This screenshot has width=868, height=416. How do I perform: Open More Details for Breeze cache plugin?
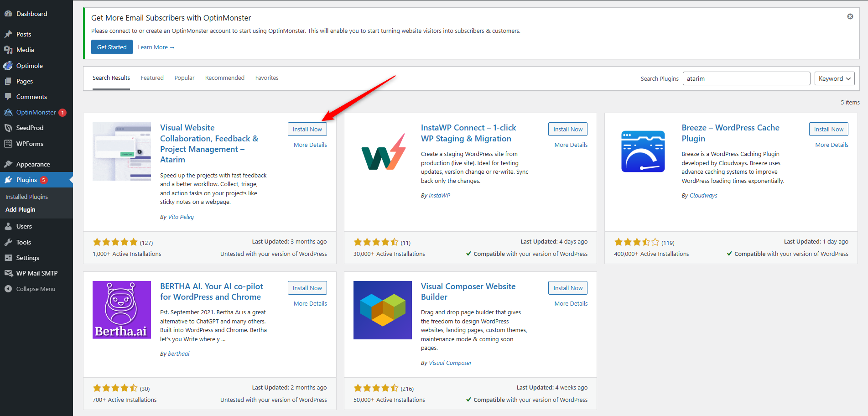click(x=832, y=145)
